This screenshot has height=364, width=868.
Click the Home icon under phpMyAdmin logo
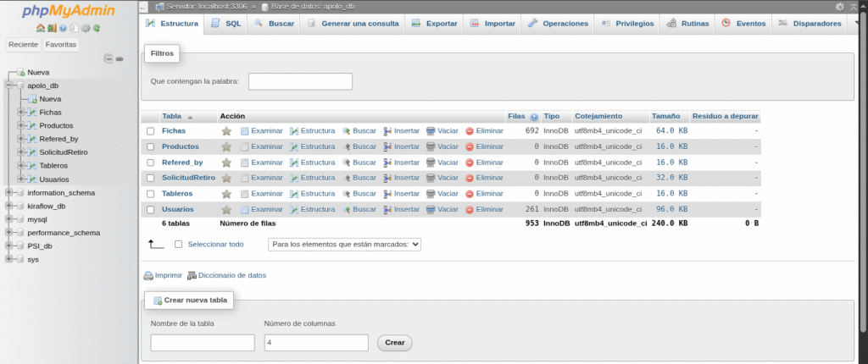tap(40, 28)
